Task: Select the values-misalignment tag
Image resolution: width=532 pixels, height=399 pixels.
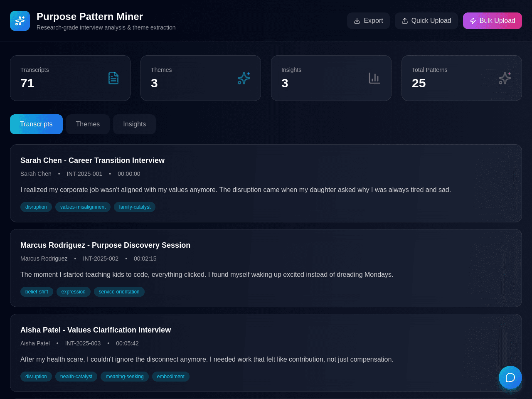Action: point(83,207)
